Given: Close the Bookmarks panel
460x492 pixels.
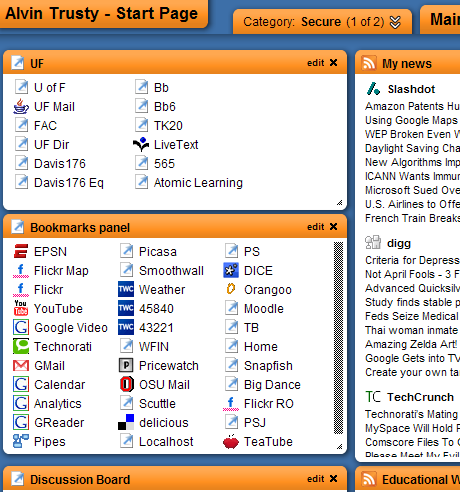Looking at the screenshot, I should pos(333,226).
